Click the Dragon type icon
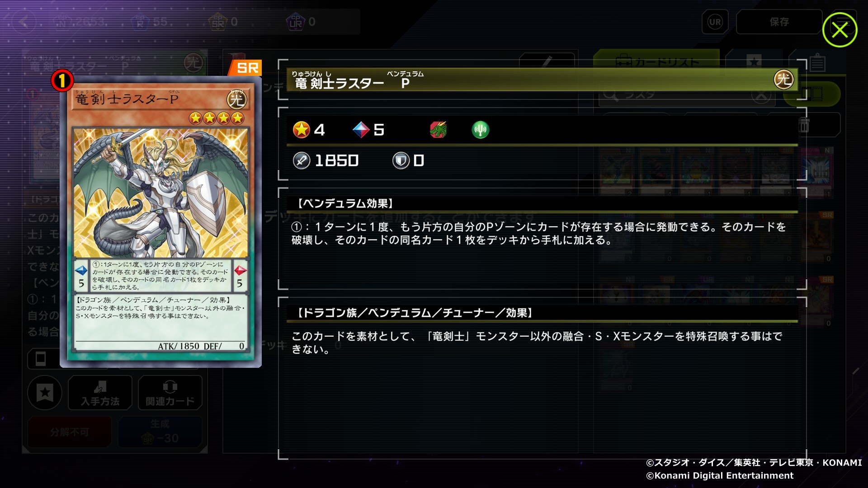This screenshot has width=868, height=488. pyautogui.click(x=438, y=130)
